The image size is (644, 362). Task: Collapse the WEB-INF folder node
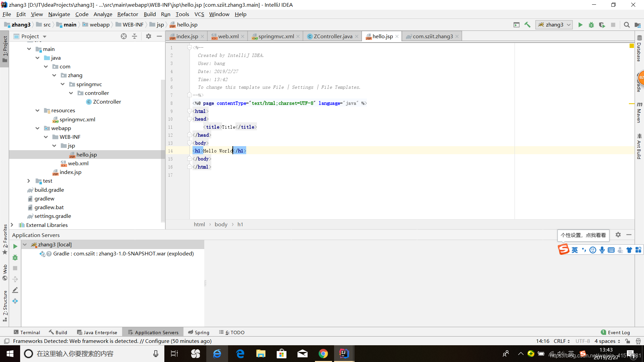[46, 137]
